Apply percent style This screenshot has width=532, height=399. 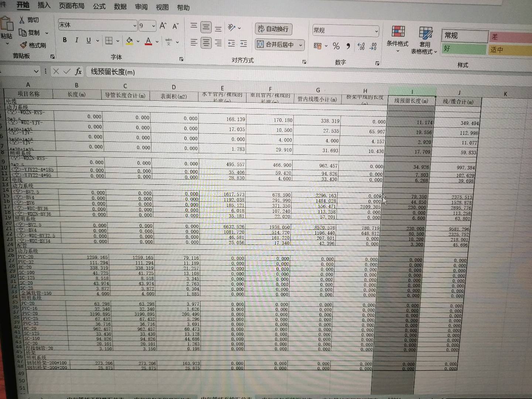(336, 46)
